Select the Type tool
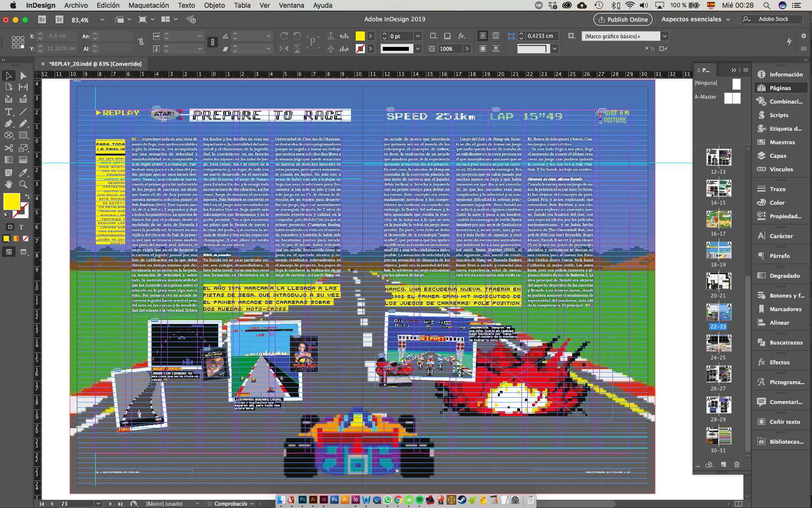812x508 pixels. pyautogui.click(x=9, y=112)
